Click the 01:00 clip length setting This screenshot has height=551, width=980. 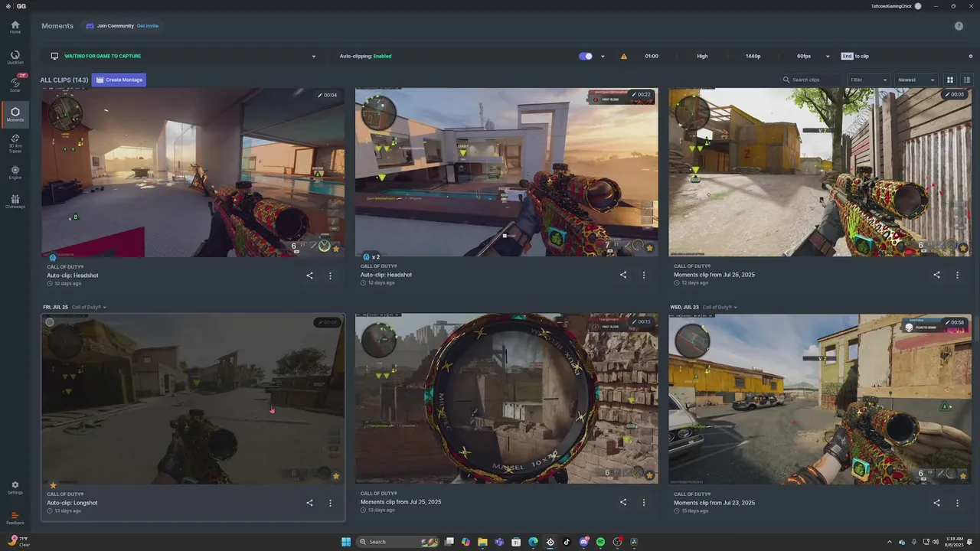point(652,56)
